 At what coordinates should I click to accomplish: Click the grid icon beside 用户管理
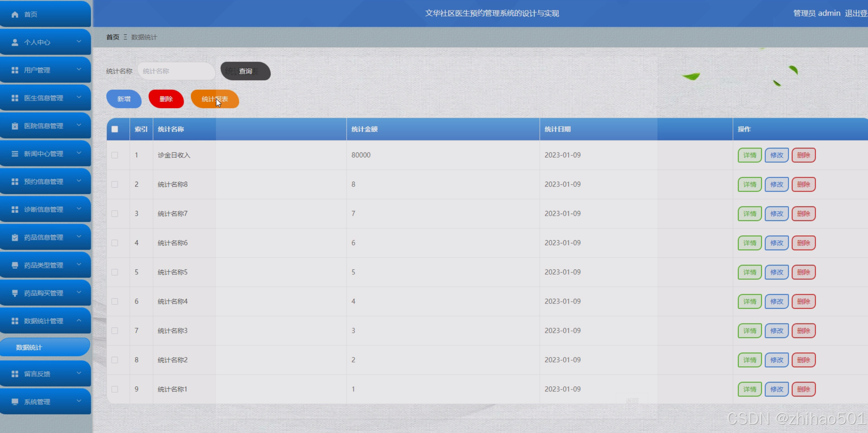pyautogui.click(x=15, y=70)
